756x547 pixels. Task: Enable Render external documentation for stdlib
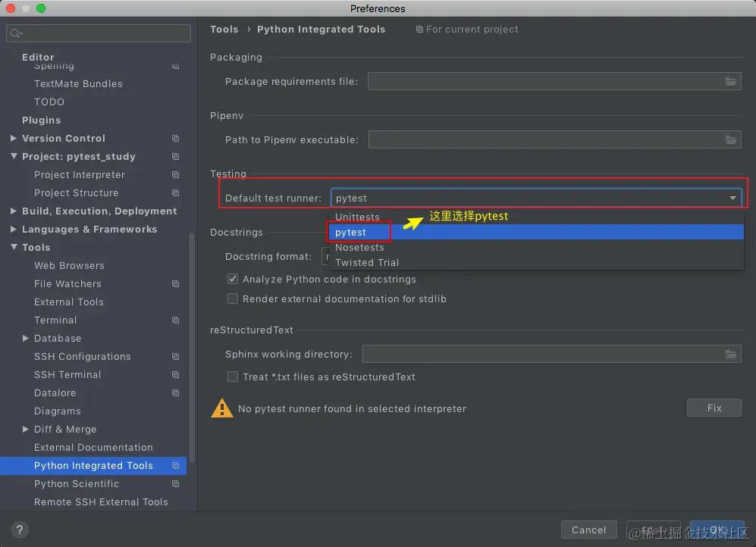(x=232, y=299)
